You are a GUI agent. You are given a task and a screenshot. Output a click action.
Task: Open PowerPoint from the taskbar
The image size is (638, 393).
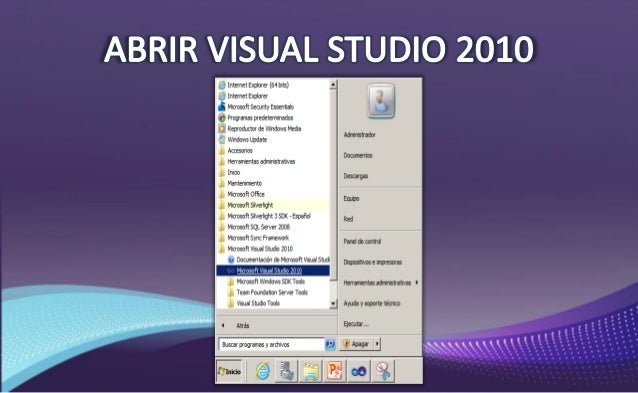(334, 371)
